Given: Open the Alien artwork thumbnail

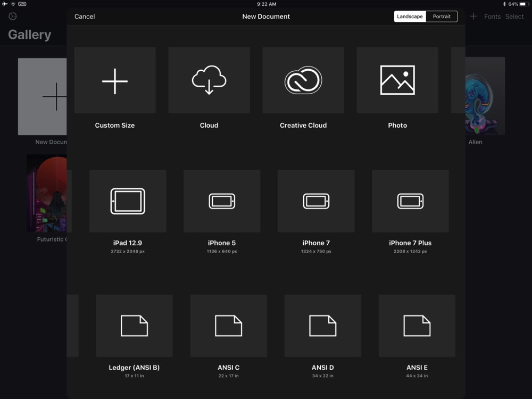Looking at the screenshot, I should point(485,96).
